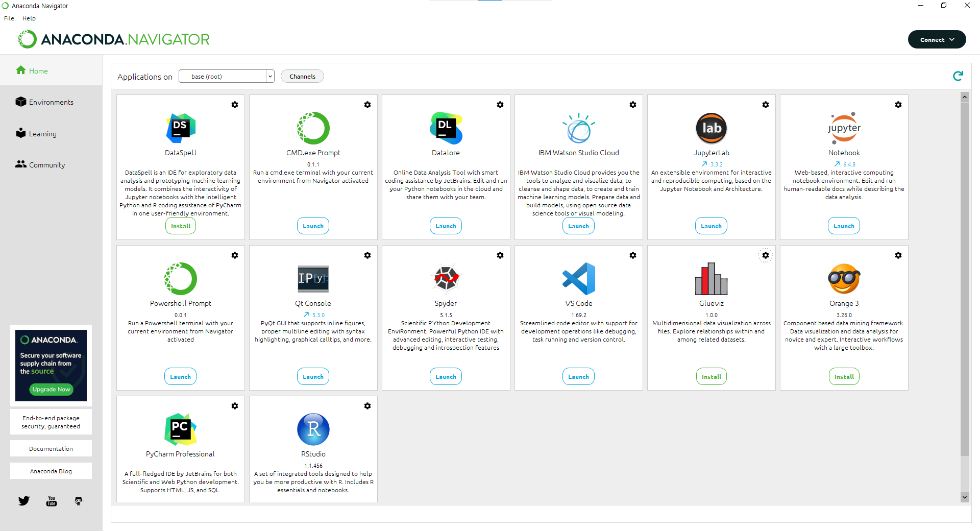Click the Qt Console IPython logo
Image resolution: width=980 pixels, height=531 pixels.
[x=313, y=279]
